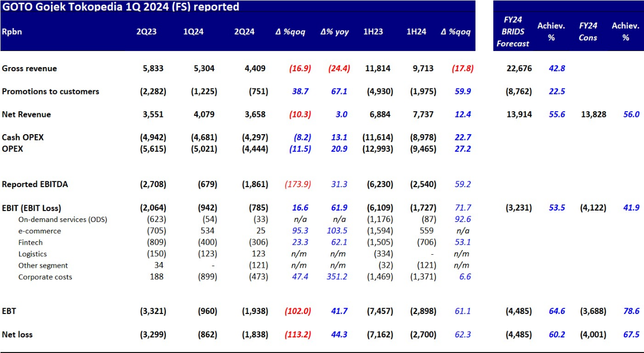
Task: Click the 'e-commerce' row label
Action: click(40, 231)
